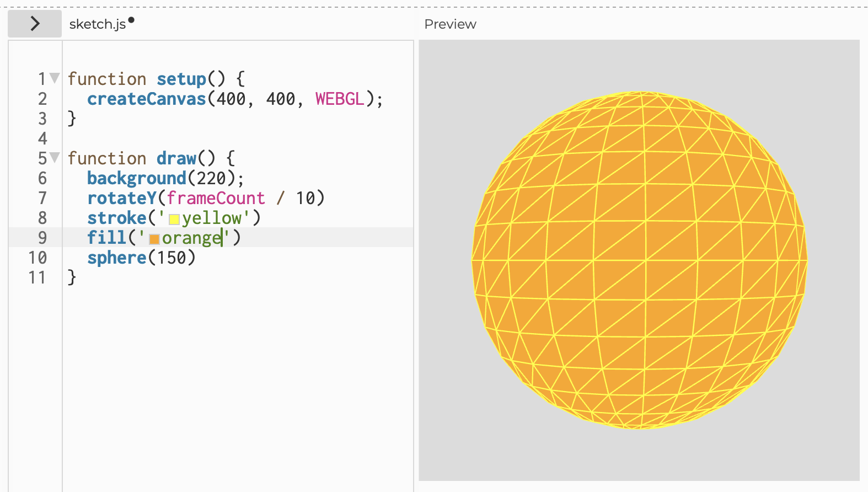
Task: Place cursor on createCanvas call
Action: pyautogui.click(x=147, y=99)
